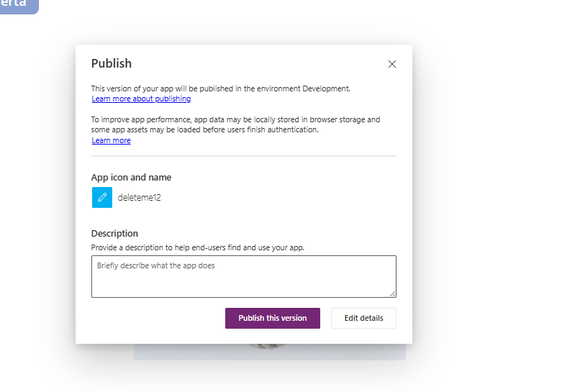Click the blue pencil app icon tile
Viewport: 580px width, 392px height.
click(x=102, y=198)
